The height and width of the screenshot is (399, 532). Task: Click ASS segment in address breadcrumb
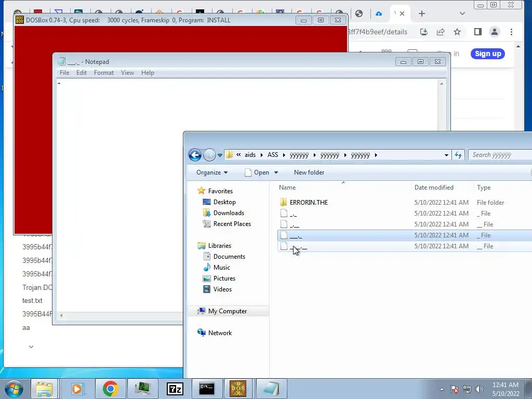[x=272, y=155]
